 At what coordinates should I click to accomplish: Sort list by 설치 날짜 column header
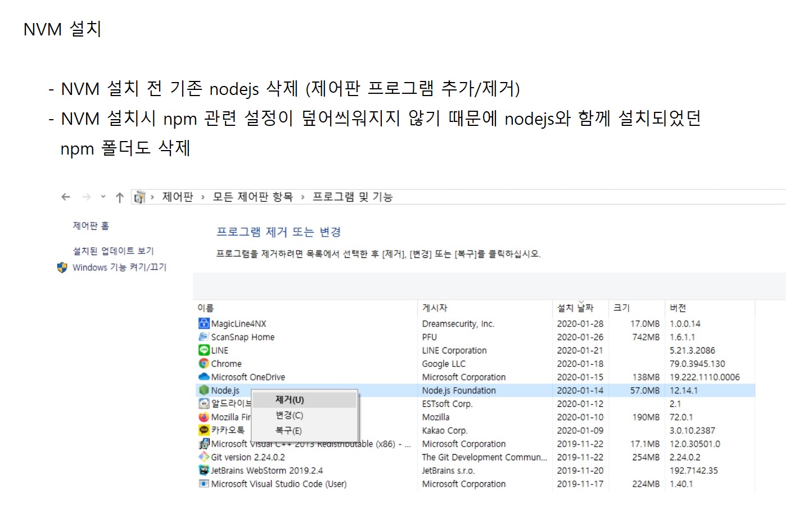575,308
